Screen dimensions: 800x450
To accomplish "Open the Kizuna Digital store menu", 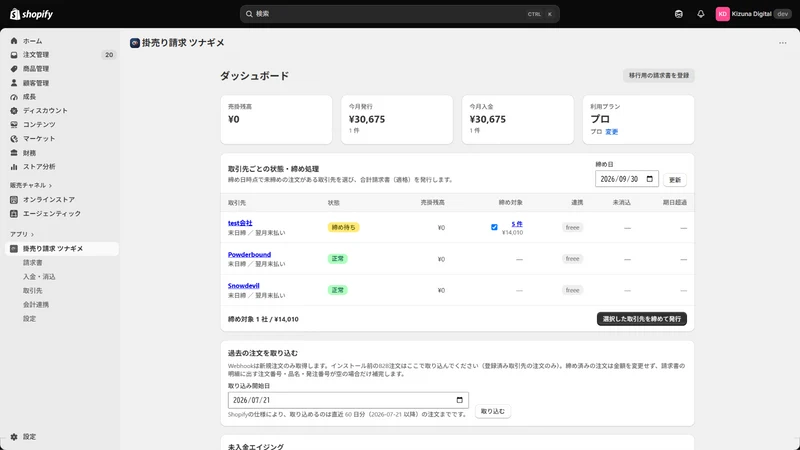I will (753, 14).
